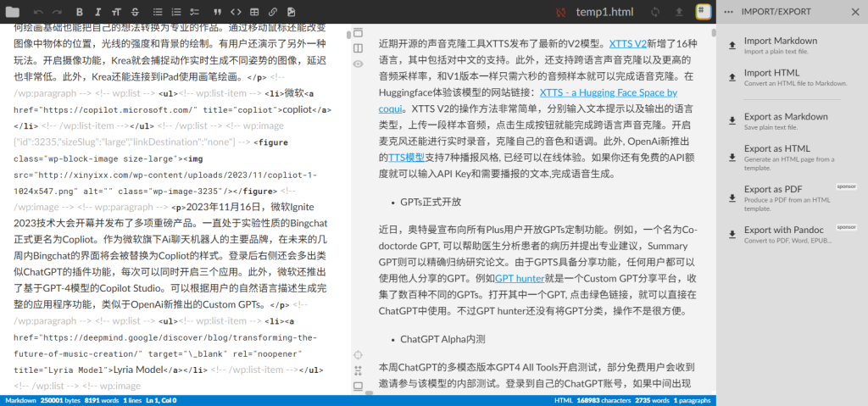Click the '8191 words' status entry
This screenshot has height=406, width=868.
[x=102, y=400]
